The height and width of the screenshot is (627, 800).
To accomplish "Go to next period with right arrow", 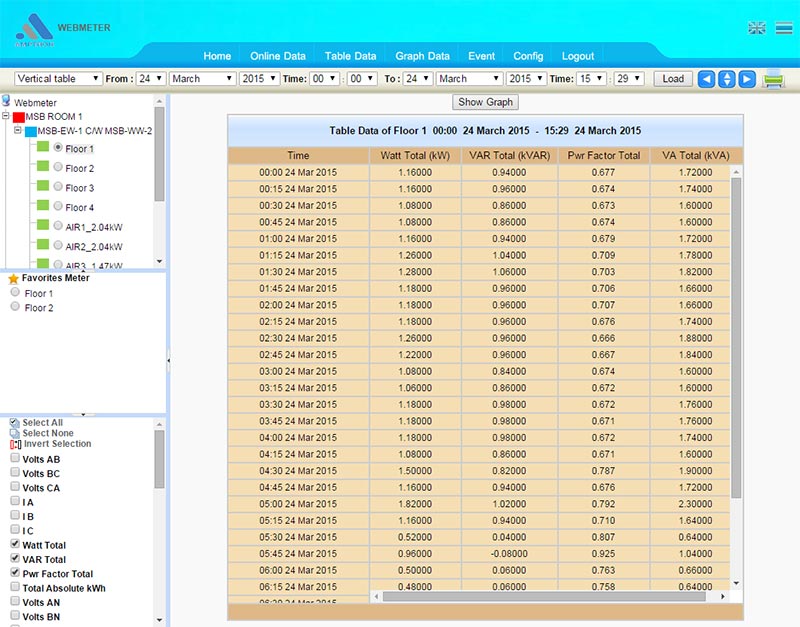I will [747, 79].
